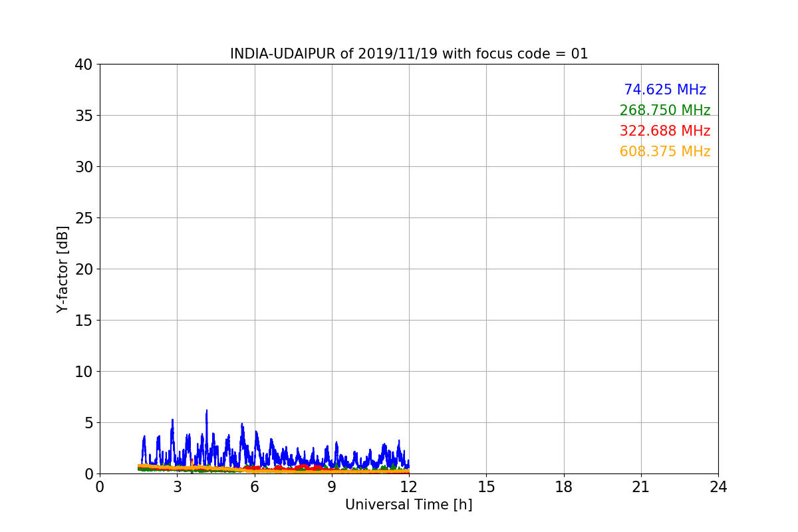Select the blue 74.625 MHz legend label
This screenshot has height=532, width=798.
(x=664, y=90)
